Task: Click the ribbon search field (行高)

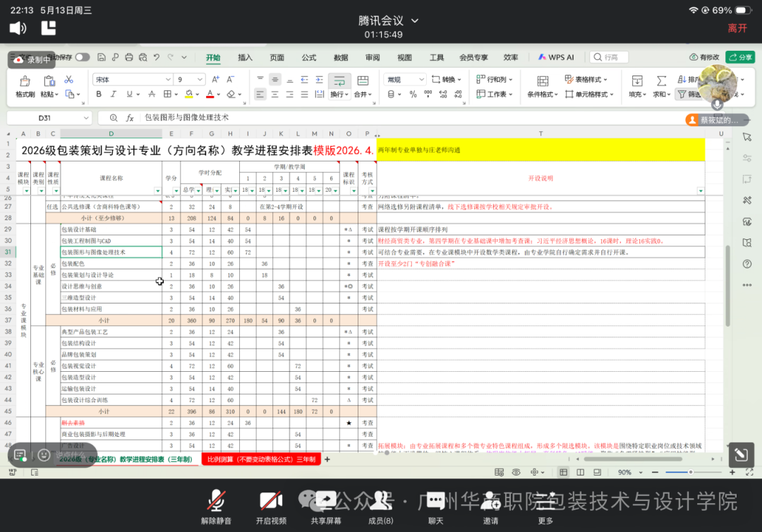Action: [609, 57]
